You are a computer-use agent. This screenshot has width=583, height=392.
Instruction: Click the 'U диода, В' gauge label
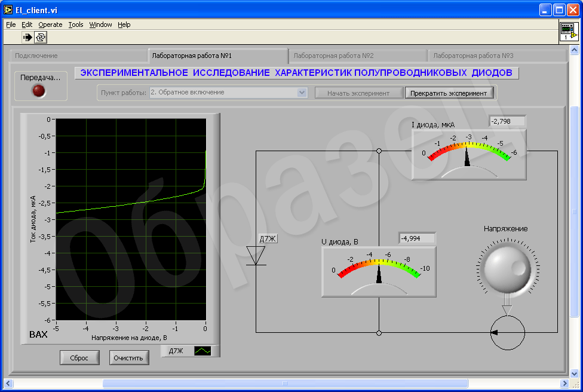click(339, 242)
